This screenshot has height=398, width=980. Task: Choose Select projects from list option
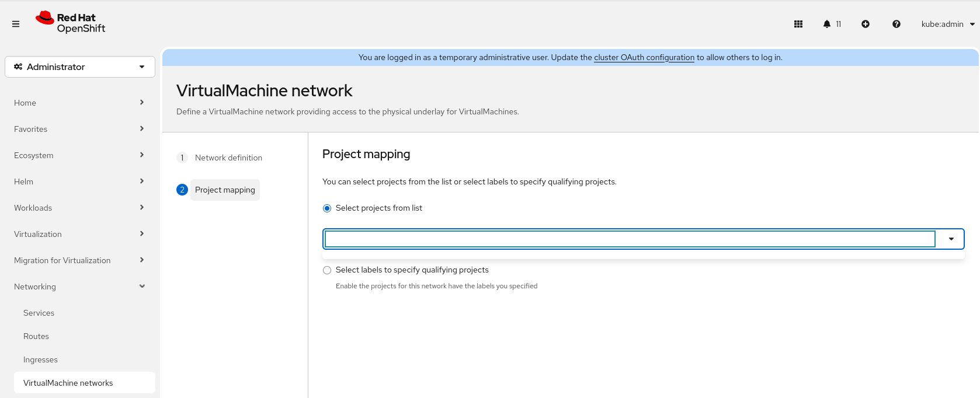click(327, 208)
